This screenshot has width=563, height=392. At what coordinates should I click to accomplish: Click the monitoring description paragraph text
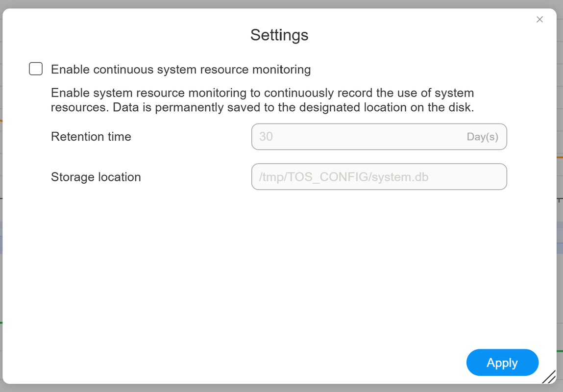pos(263,100)
